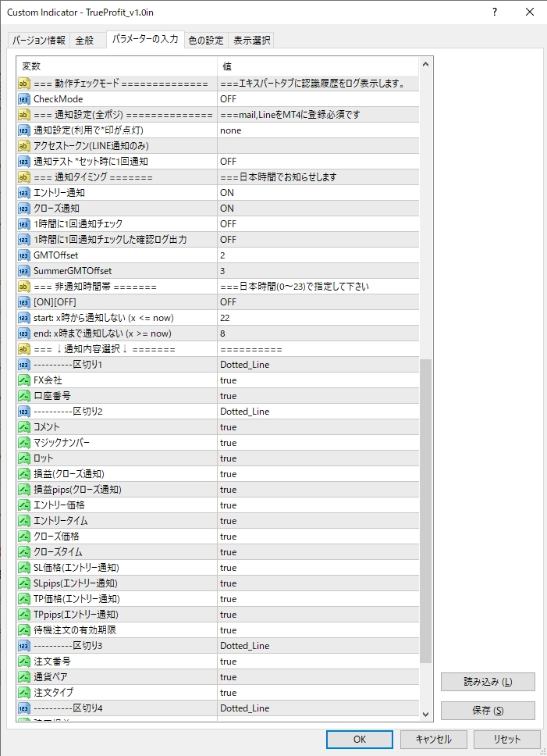The height and width of the screenshot is (756, 547).
Task: Toggle the true value for コメント
Action: tap(318, 427)
